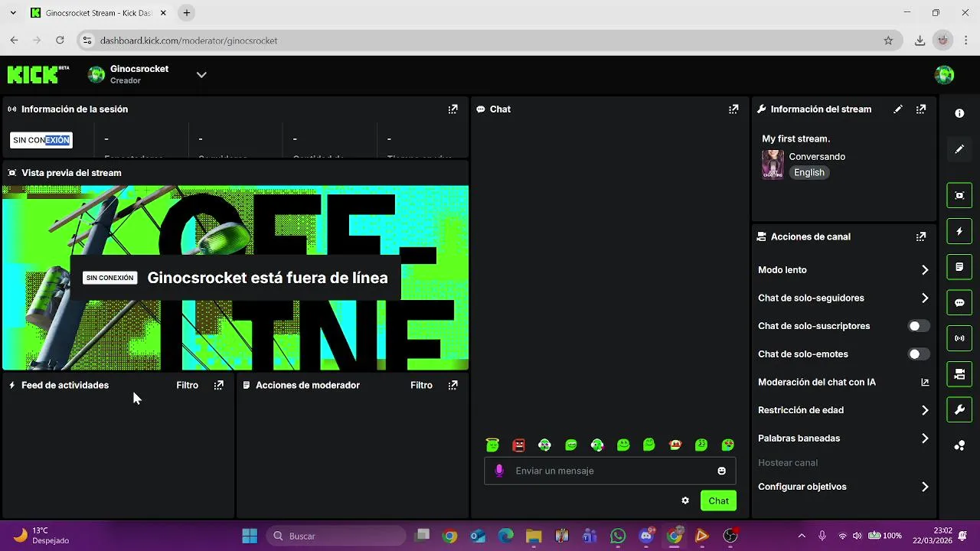Insert the angel halo emote
The width and height of the screenshot is (980, 551).
(x=492, y=445)
